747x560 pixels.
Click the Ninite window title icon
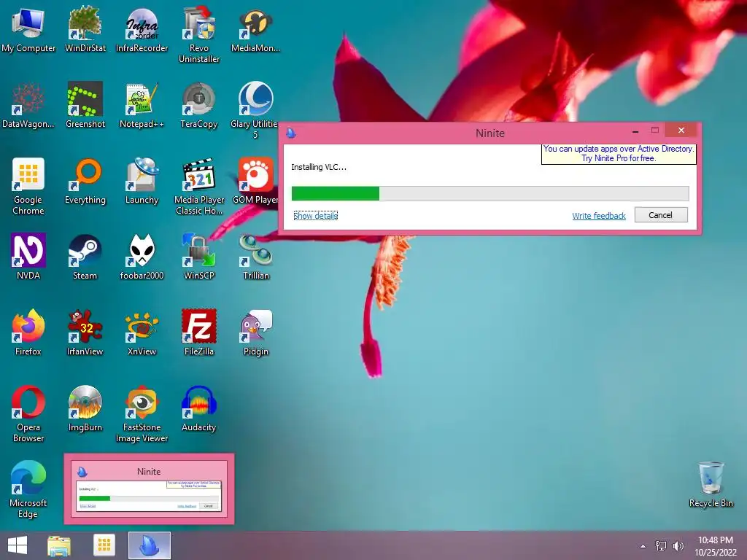pos(291,133)
